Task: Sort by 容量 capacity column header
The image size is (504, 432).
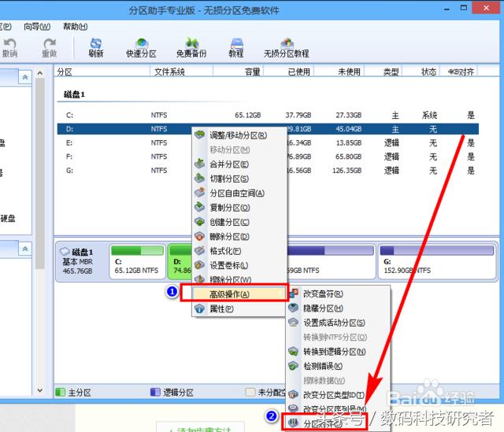Action: 239,72
